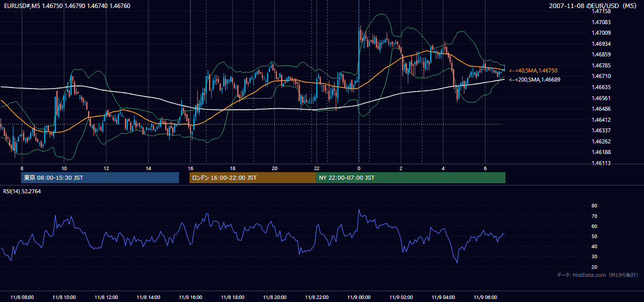Image resolution: width=644 pixels, height=302 pixels.
Task: Click the 11/9 02:00 time label
Action: click(401, 297)
